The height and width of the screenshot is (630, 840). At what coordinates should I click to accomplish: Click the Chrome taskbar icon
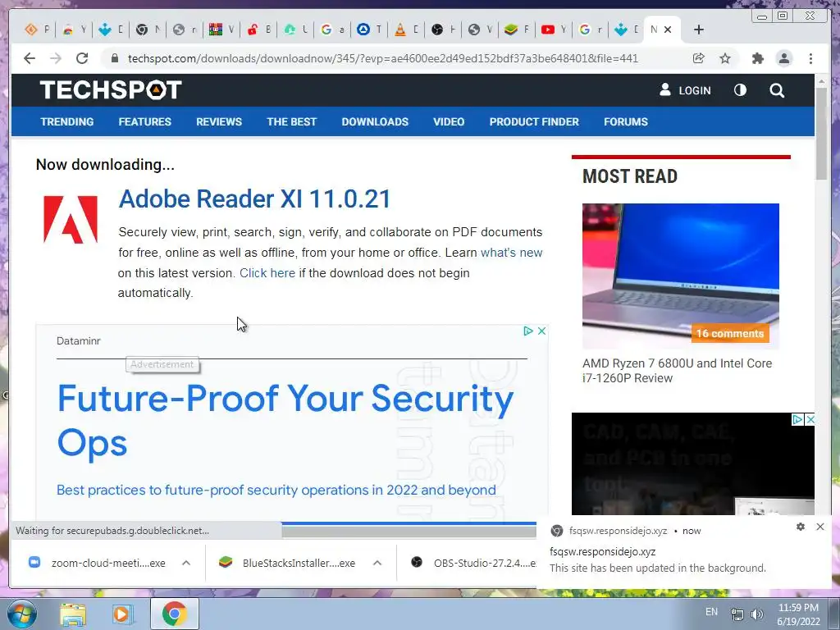tap(174, 614)
